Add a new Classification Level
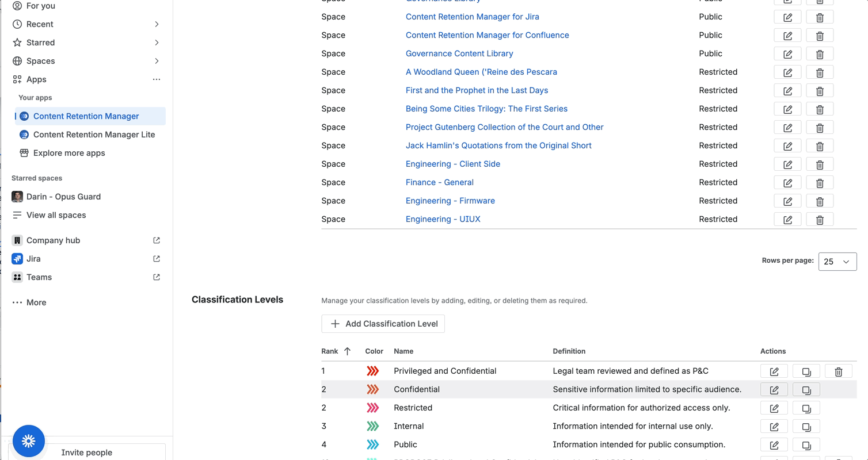The image size is (868, 460). pos(383,324)
